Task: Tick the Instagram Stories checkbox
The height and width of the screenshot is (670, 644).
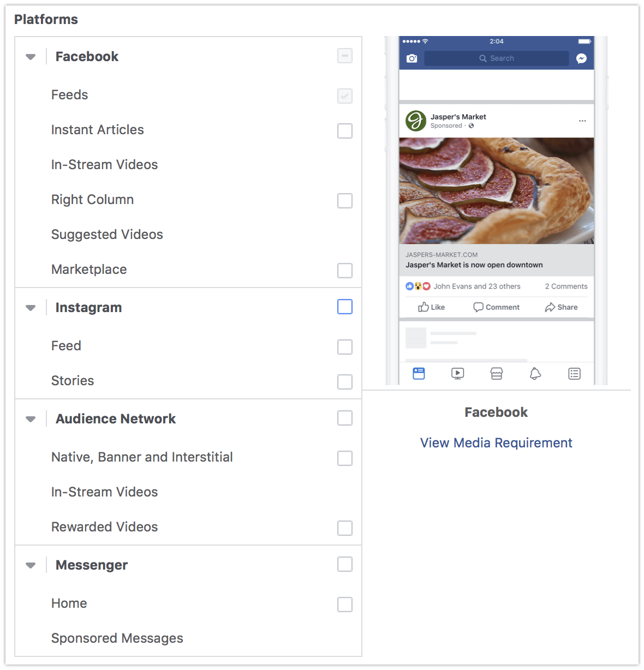Action: pos(345,382)
